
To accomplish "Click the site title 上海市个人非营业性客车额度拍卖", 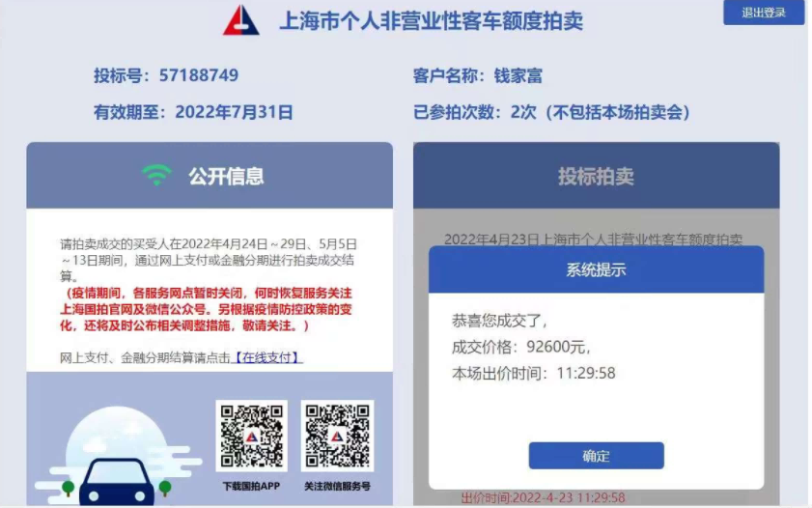I will tap(432, 21).
